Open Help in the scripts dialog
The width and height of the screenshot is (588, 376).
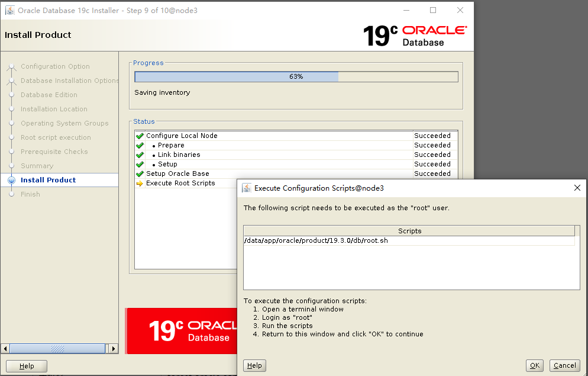[x=254, y=365]
